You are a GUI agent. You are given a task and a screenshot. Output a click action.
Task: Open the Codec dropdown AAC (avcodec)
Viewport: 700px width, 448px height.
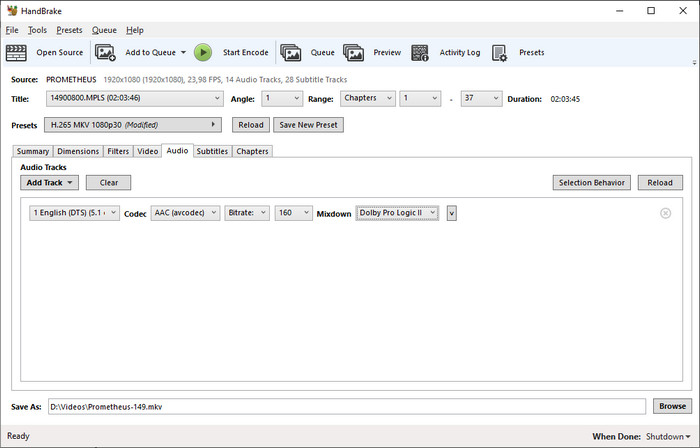(x=185, y=213)
